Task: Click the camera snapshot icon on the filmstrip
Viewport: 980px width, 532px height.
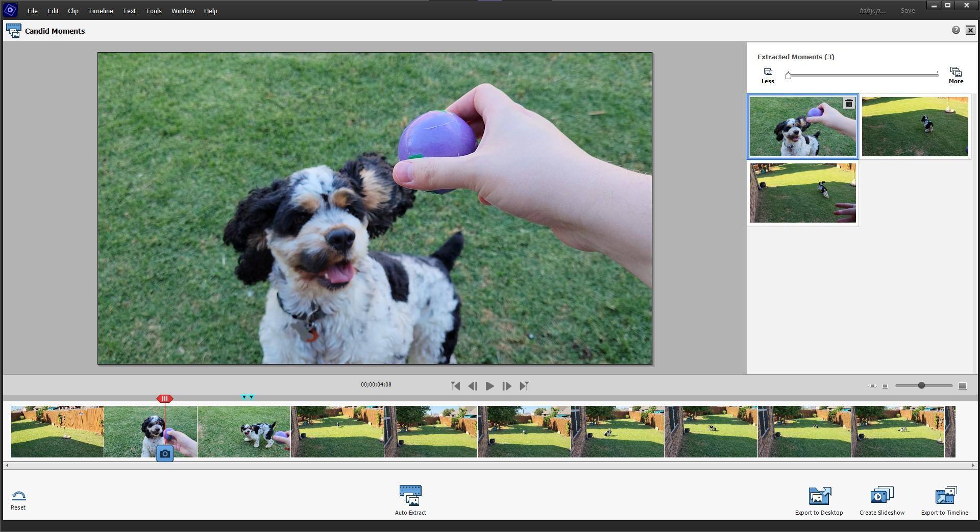Action: coord(165,453)
